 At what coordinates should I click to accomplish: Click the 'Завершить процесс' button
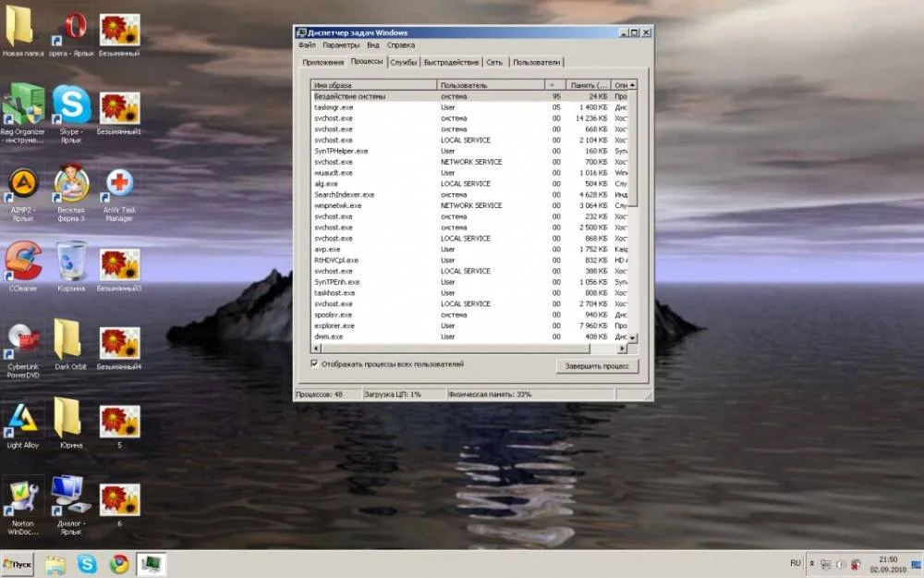click(597, 366)
